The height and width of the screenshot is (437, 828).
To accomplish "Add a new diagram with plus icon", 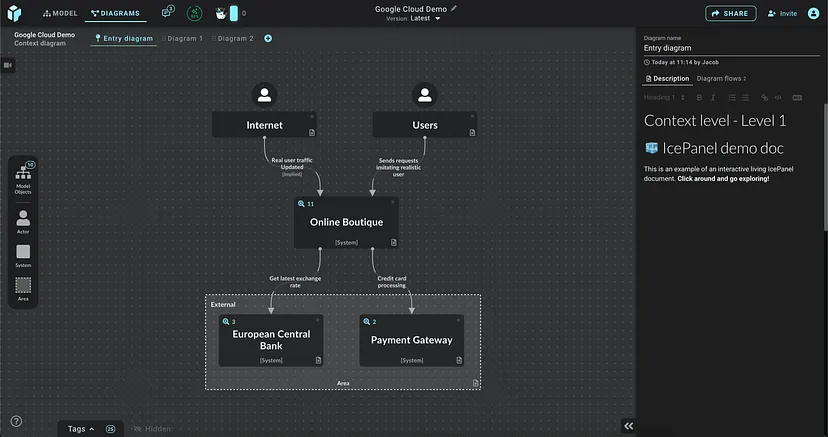I will (268, 39).
